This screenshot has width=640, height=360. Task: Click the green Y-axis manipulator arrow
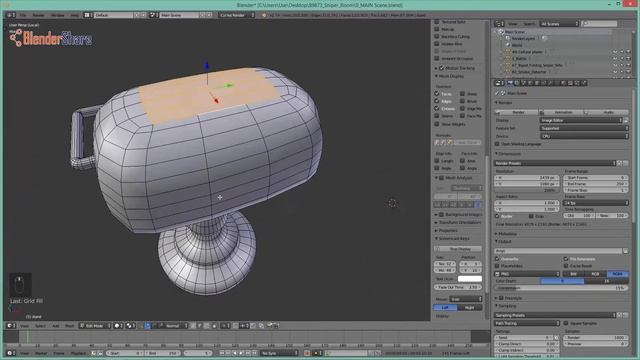coord(229,85)
